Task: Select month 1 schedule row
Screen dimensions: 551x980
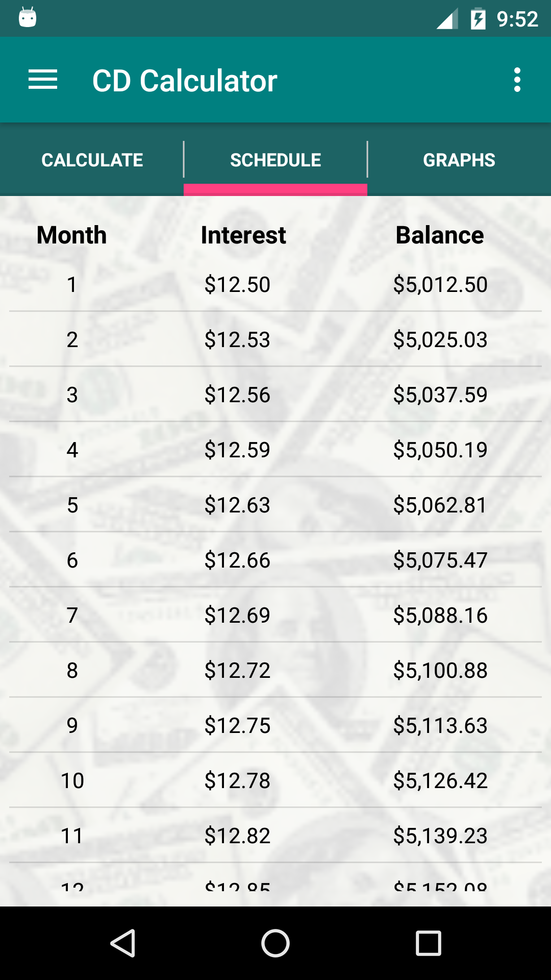Action: pos(275,285)
